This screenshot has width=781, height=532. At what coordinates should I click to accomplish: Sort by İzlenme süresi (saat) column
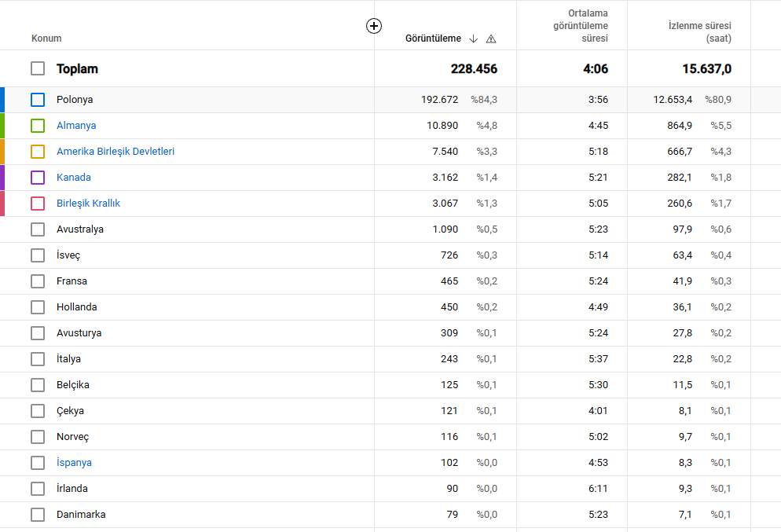pyautogui.click(x=700, y=32)
